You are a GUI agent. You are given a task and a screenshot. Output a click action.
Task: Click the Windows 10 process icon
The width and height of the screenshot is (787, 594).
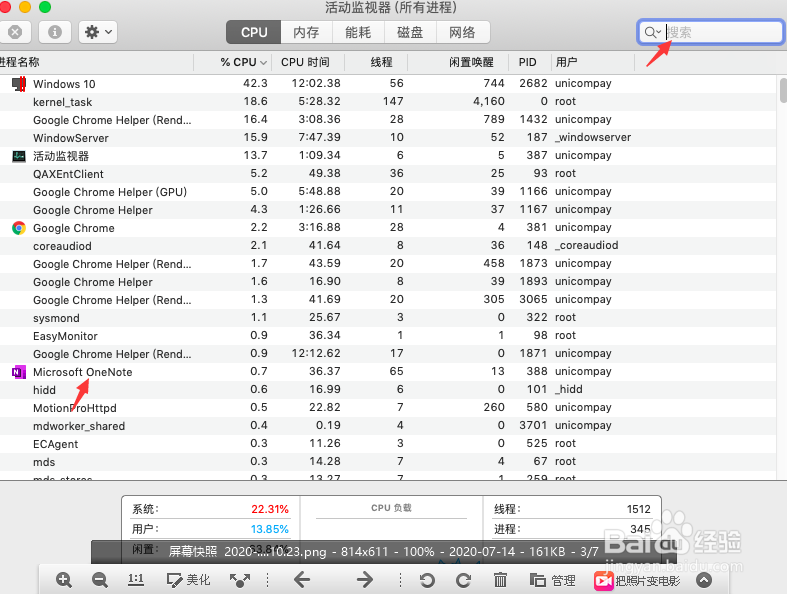tap(19, 84)
